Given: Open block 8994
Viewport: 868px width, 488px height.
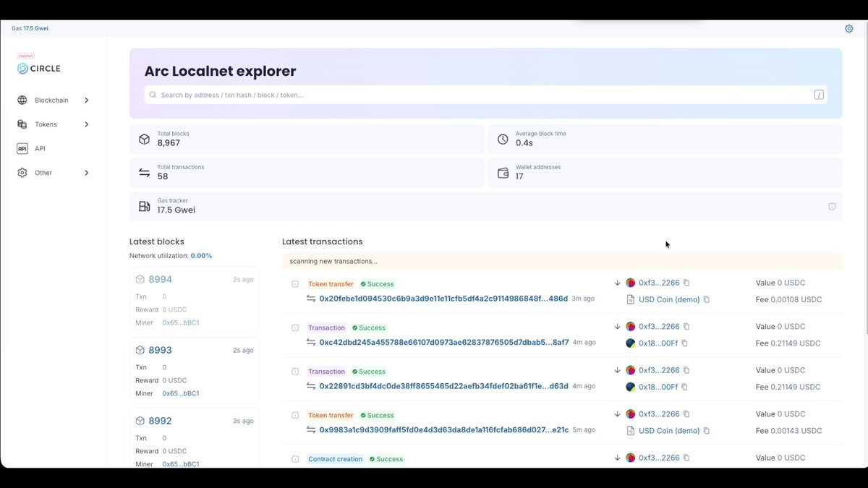Looking at the screenshot, I should (x=160, y=279).
